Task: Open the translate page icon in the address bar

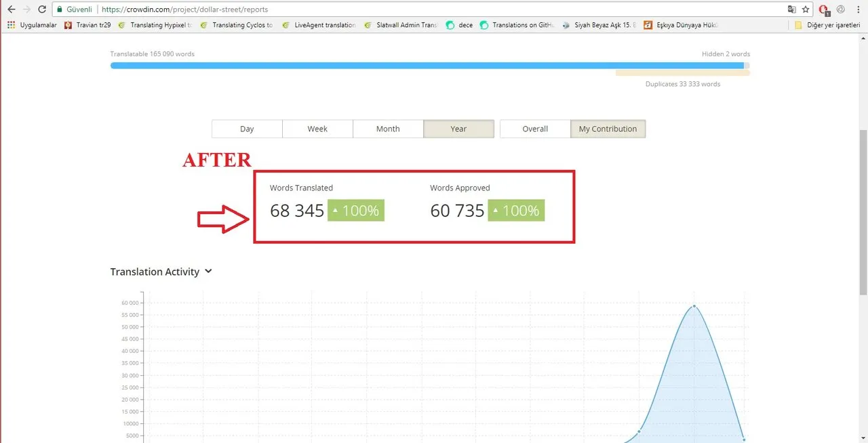Action: 792,9
